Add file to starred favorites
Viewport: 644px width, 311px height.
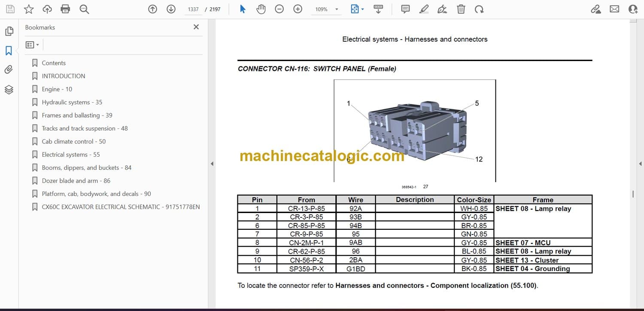pyautogui.click(x=29, y=9)
